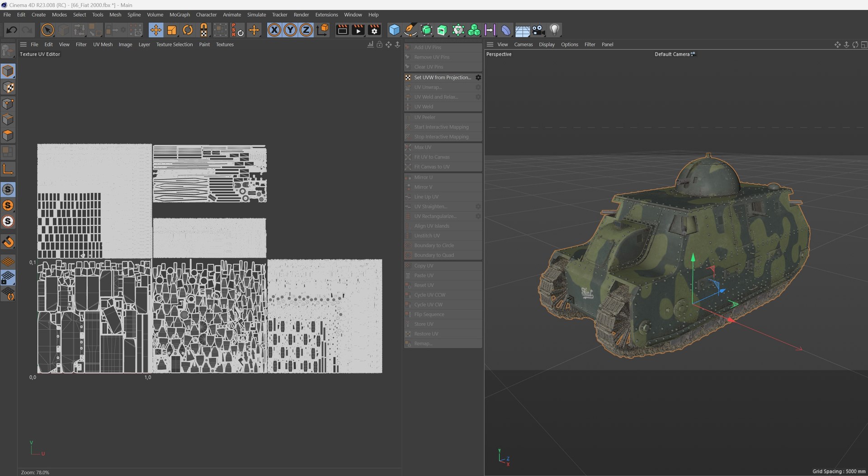The width and height of the screenshot is (868, 476).
Task: Open UV Rectangularize options gear
Action: tap(478, 216)
